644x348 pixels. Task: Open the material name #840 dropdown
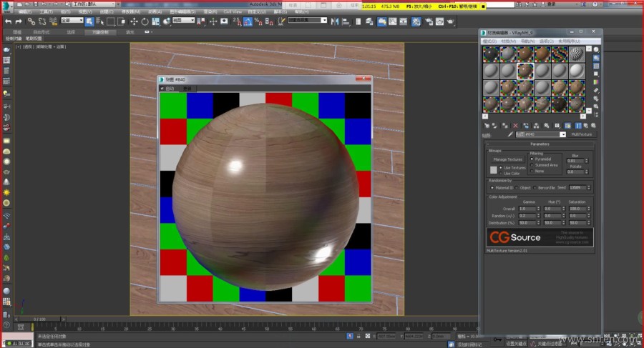coord(562,134)
